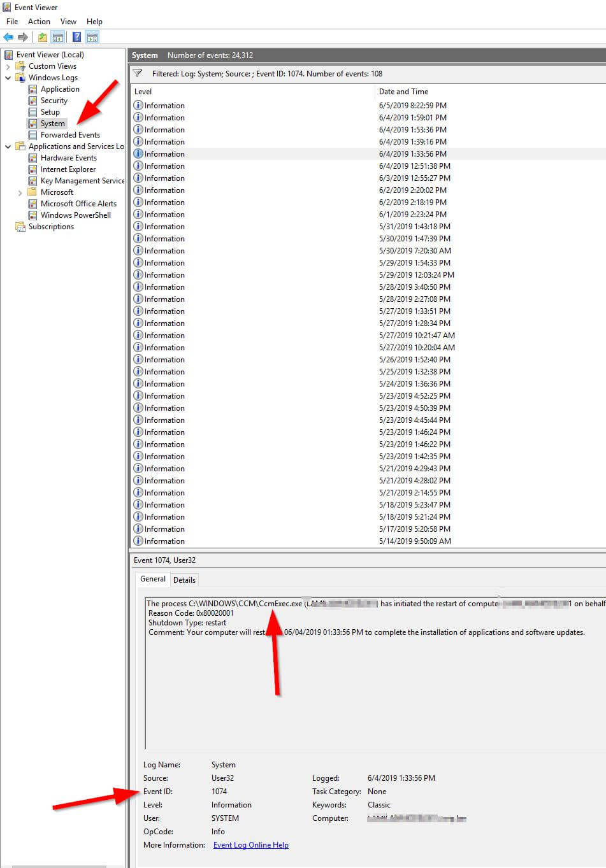The height and width of the screenshot is (868, 606).
Task: Open Event Log Online Help link
Action: point(250,845)
